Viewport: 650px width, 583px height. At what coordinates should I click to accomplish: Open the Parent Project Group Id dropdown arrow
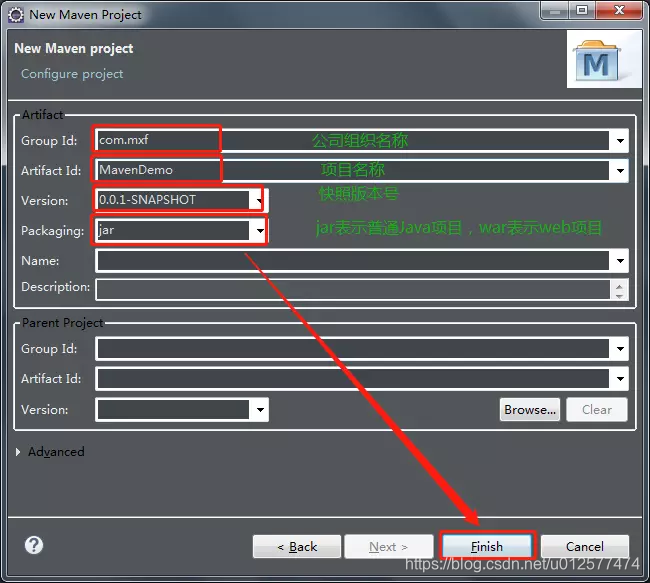pos(620,349)
